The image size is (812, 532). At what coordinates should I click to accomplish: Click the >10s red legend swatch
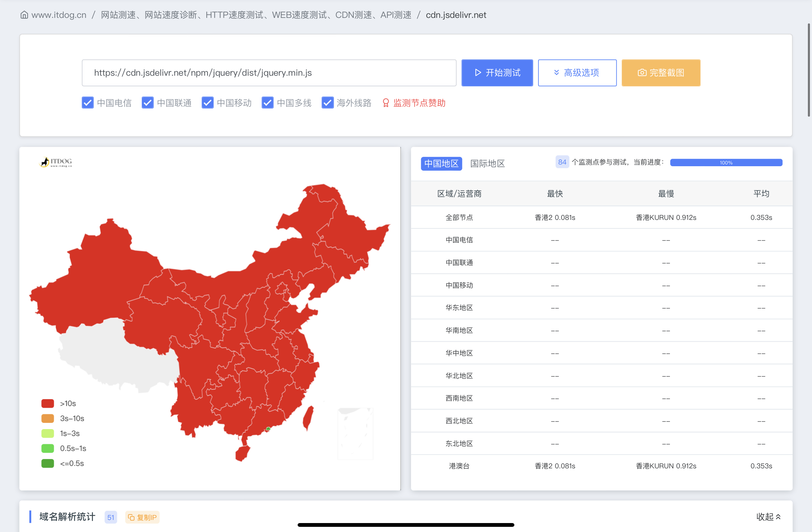[47, 403]
